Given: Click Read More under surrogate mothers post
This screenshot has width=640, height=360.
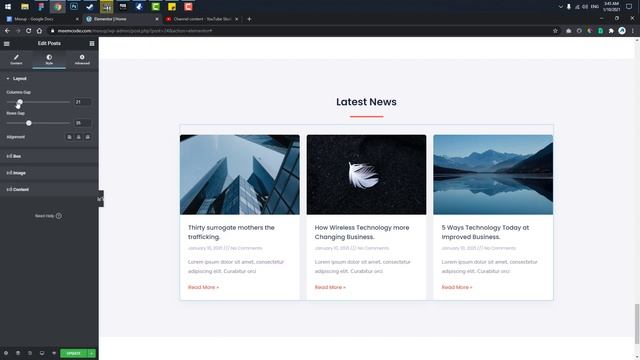Looking at the screenshot, I should coord(203,287).
